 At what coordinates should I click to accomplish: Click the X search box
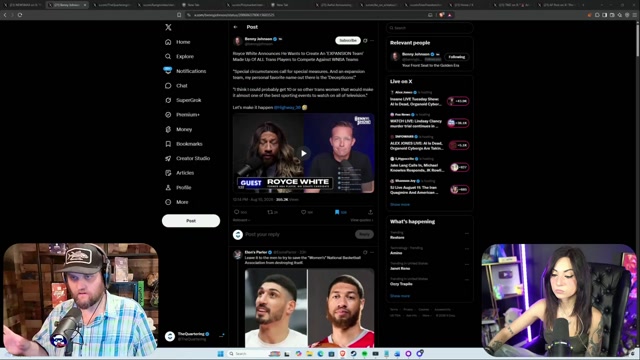click(x=430, y=28)
